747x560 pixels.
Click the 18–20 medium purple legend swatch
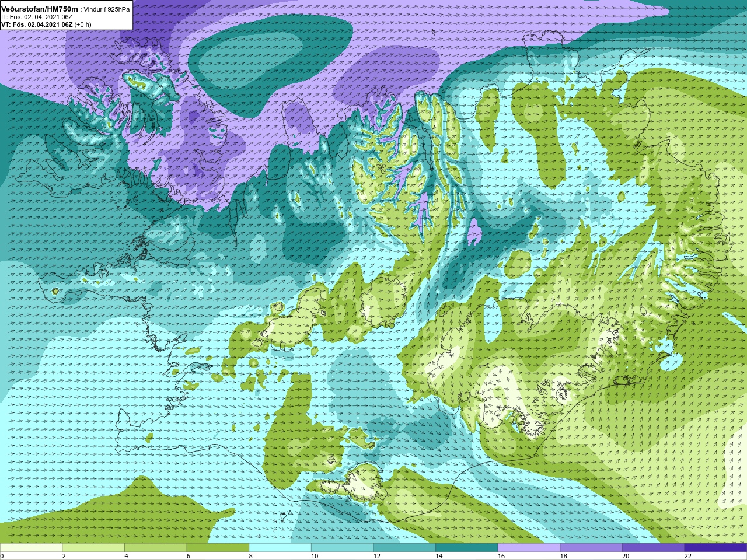591,548
